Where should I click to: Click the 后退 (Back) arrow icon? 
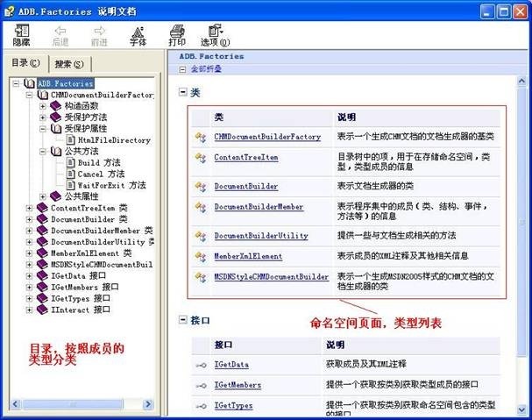pos(60,33)
